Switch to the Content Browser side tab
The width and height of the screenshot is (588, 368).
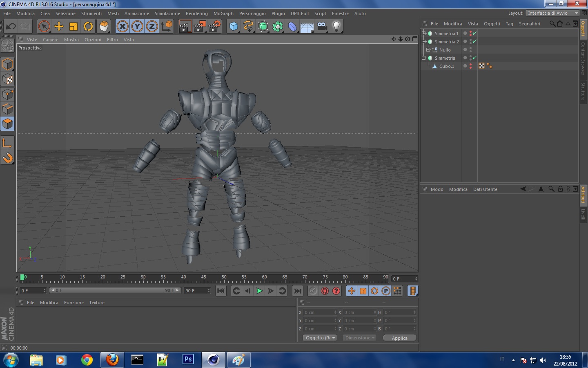click(x=583, y=58)
